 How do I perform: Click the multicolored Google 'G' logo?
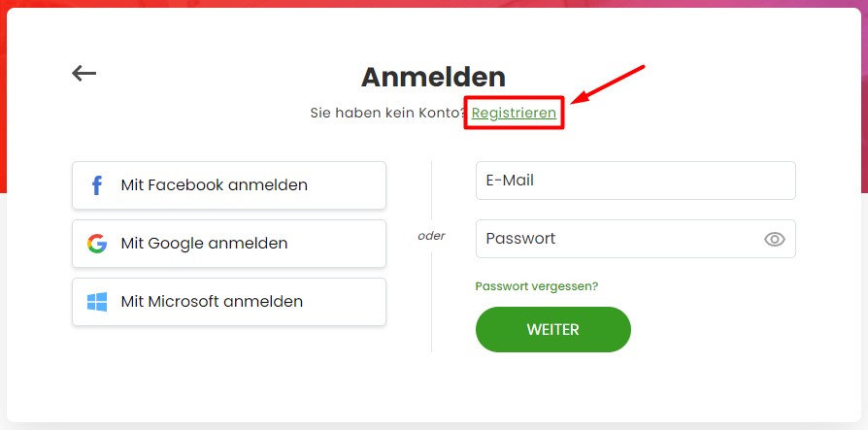coord(97,244)
